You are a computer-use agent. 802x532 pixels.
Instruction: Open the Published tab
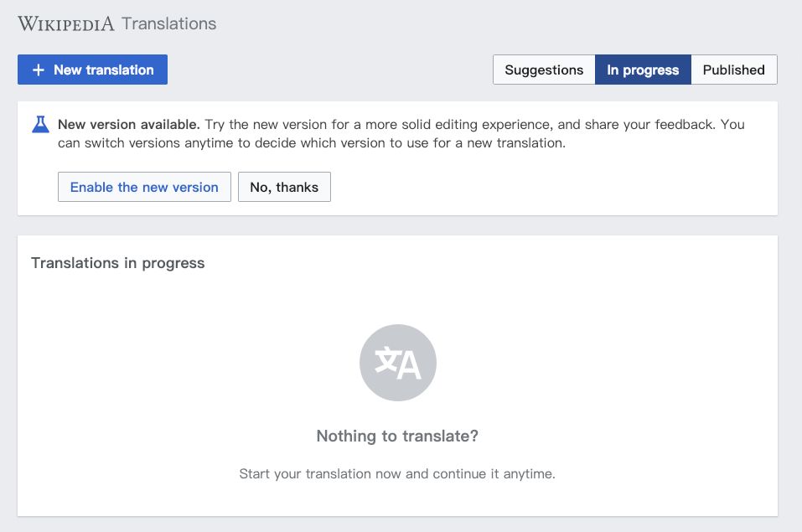(733, 70)
